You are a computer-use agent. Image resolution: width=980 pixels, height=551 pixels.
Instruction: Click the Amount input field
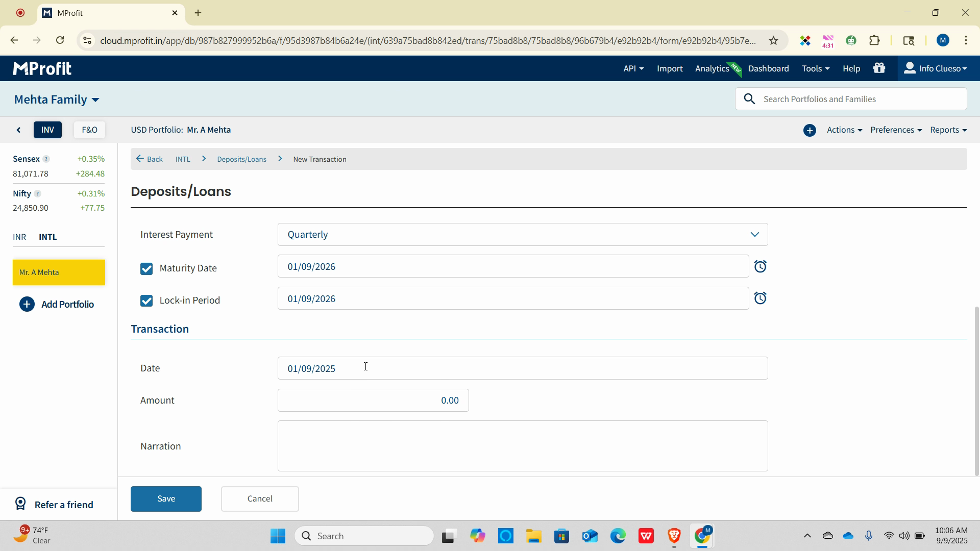[373, 400]
